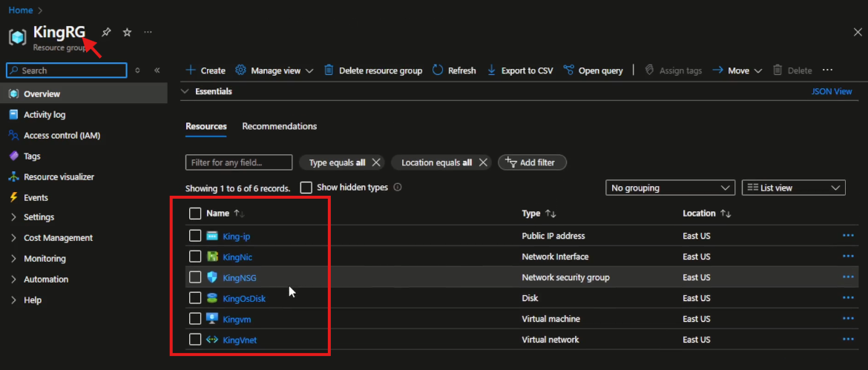
Task: Open the JSON View link
Action: (x=832, y=91)
